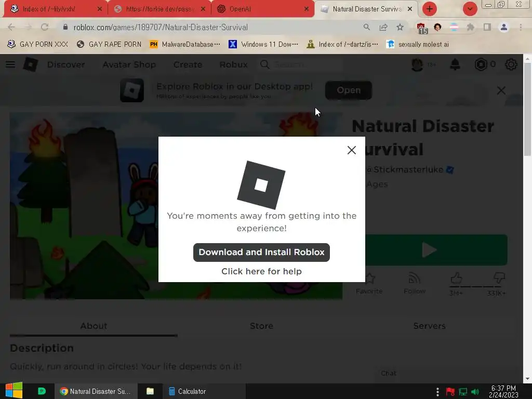Open the Click here for help link
The image size is (532, 399).
click(261, 271)
